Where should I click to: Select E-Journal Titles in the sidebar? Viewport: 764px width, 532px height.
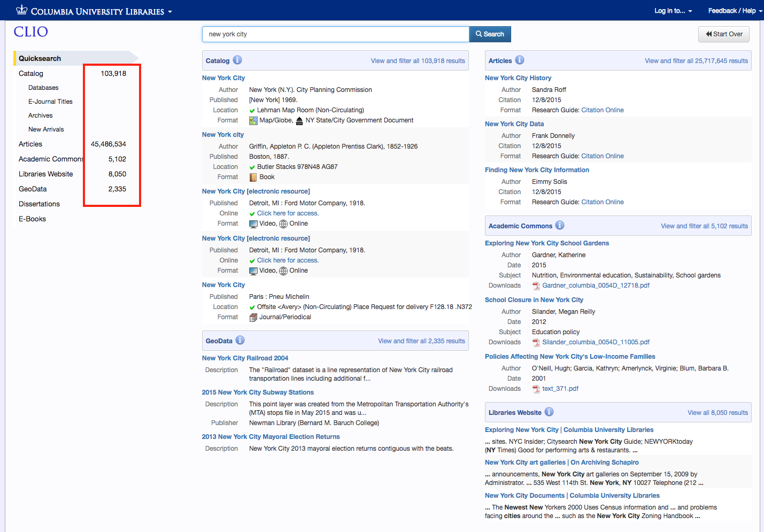pyautogui.click(x=50, y=102)
